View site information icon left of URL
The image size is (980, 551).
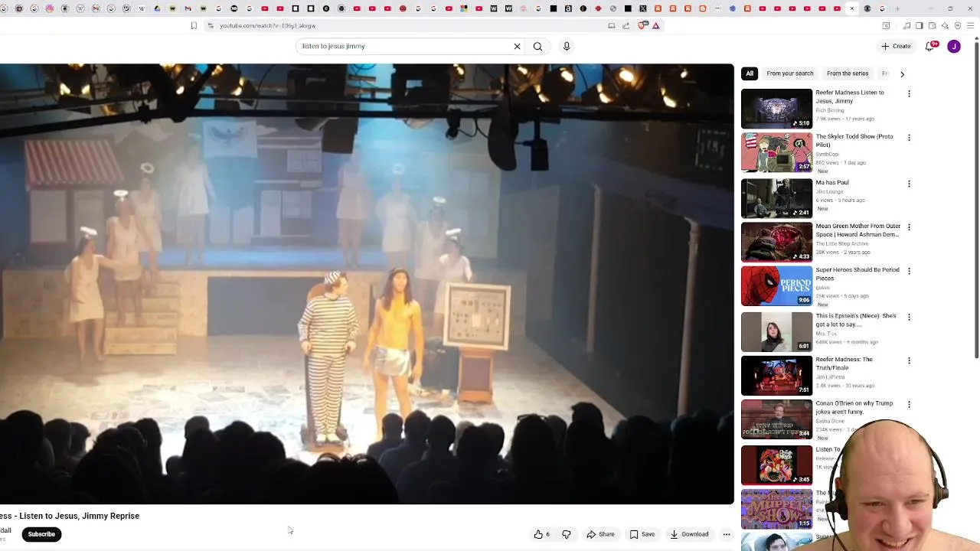pos(211,25)
